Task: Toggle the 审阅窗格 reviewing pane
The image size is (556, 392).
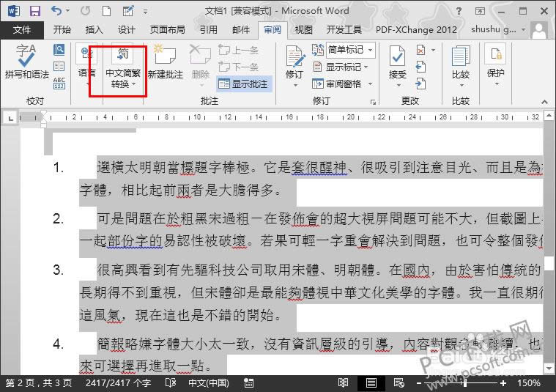Action: pos(337,84)
